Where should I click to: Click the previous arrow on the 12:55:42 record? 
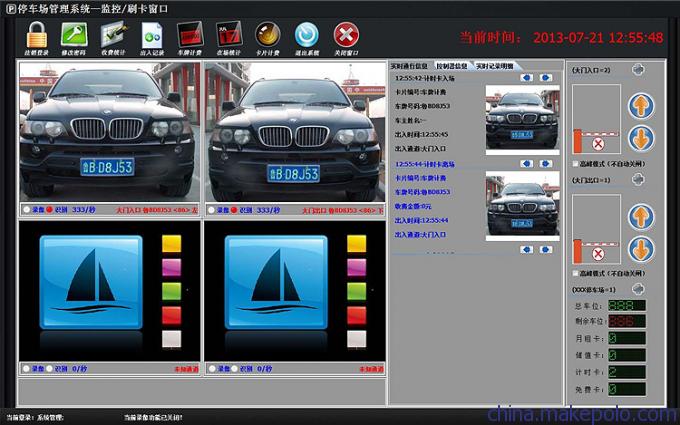(527, 78)
